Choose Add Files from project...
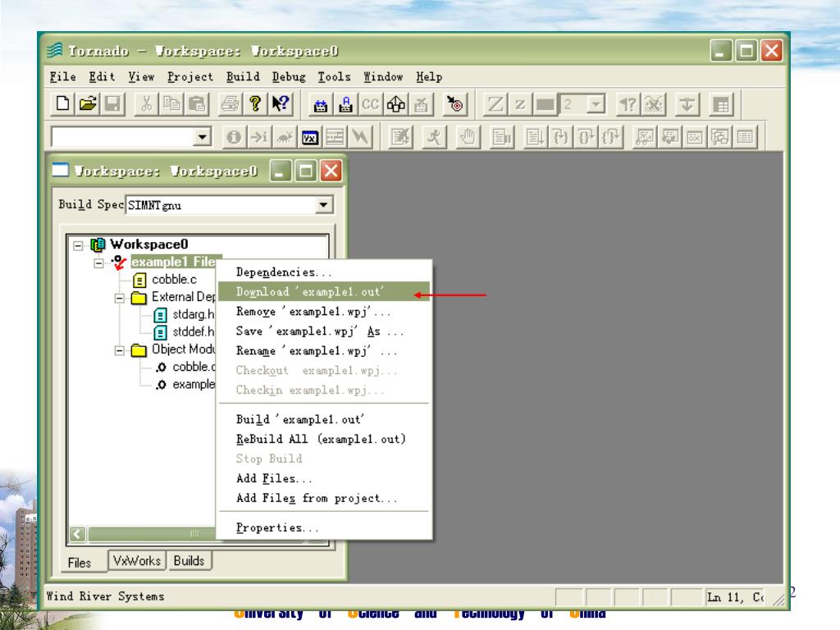Image resolution: width=840 pixels, height=630 pixels. coord(323,498)
